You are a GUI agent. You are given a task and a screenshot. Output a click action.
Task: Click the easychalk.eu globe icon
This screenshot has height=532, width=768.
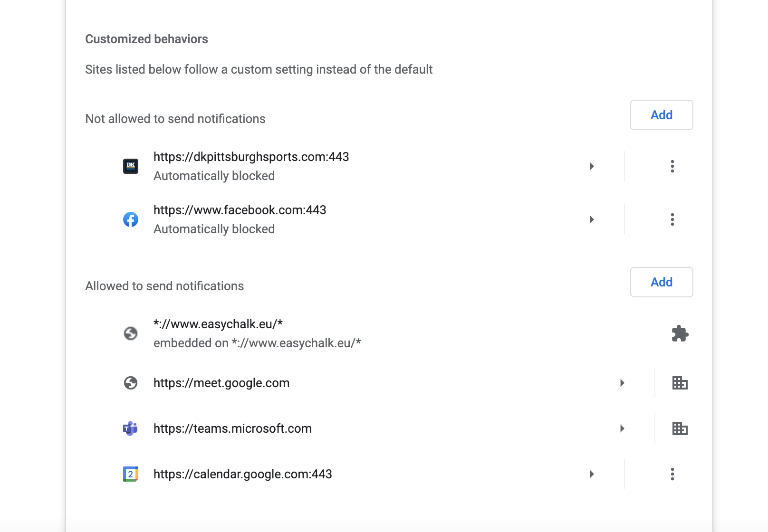click(131, 333)
